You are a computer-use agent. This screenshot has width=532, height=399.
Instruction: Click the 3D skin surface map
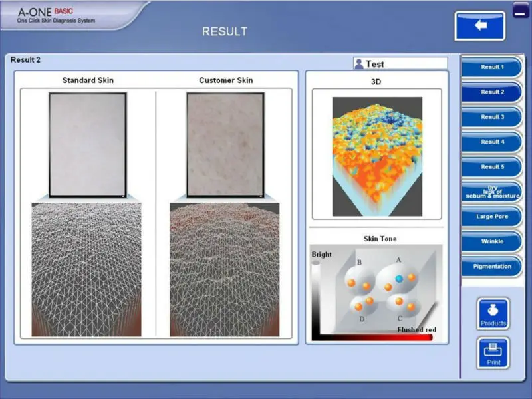click(377, 156)
